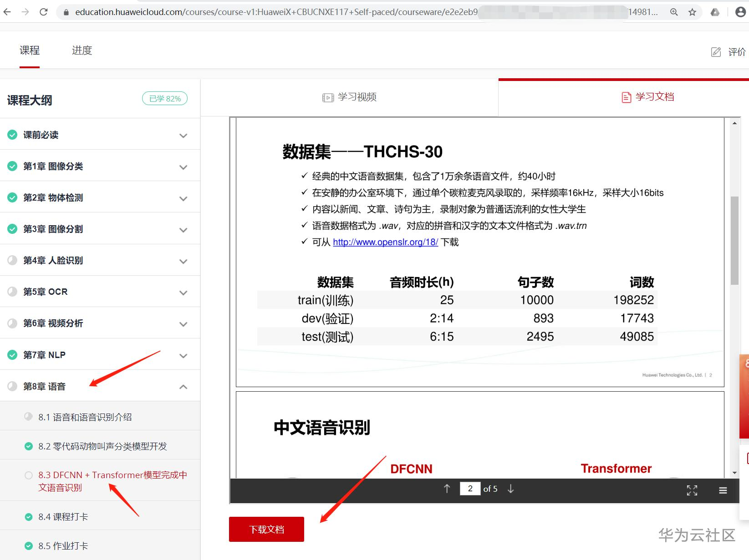Switch to the 进度 tab

pos(82,50)
